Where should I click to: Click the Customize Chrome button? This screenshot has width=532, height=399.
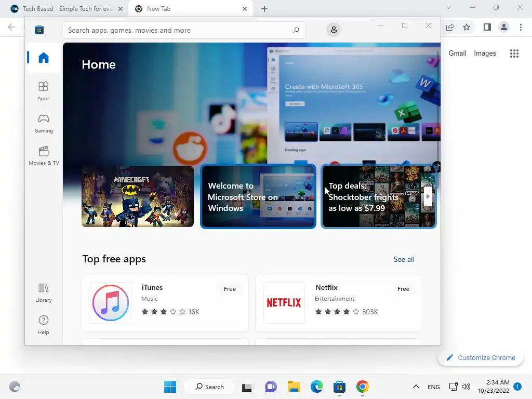(481, 357)
